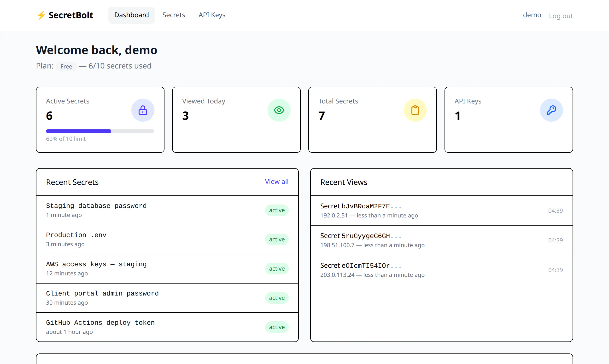The image size is (609, 364).
Task: Click the eye icon in Viewed Today
Action: pyautogui.click(x=279, y=110)
